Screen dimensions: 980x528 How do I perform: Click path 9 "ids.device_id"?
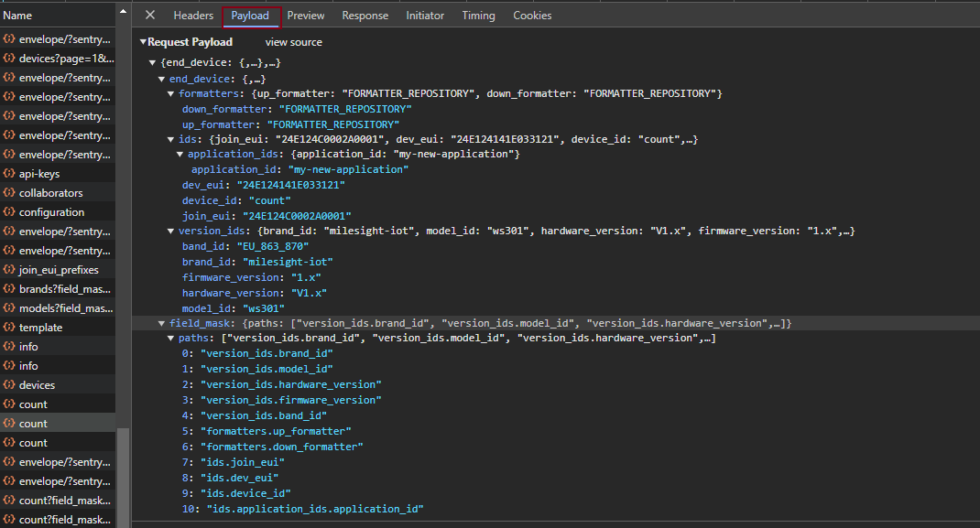pos(245,494)
